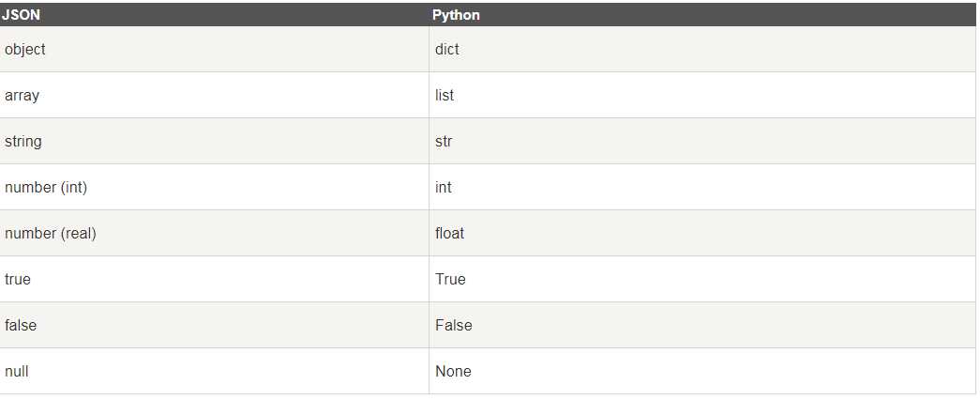Select the 'object' cell in JSON column
The width and height of the screenshot is (980, 400).
tap(25, 49)
